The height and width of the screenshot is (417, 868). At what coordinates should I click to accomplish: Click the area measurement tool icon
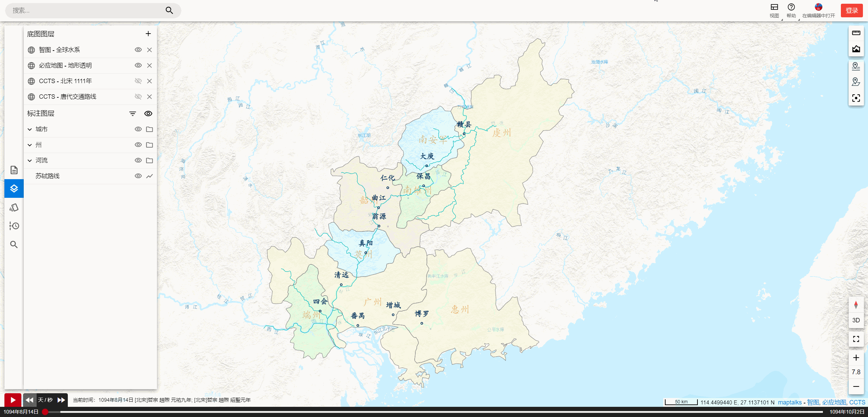coord(856,49)
